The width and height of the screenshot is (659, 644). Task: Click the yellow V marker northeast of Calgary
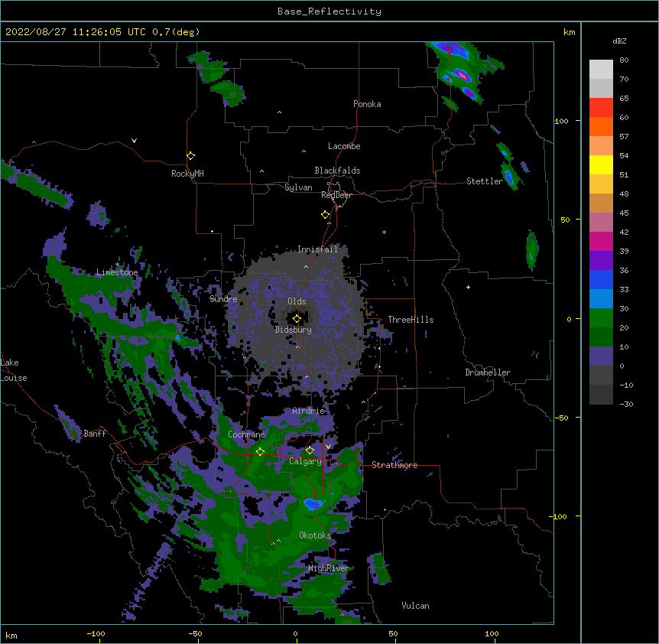[328, 447]
